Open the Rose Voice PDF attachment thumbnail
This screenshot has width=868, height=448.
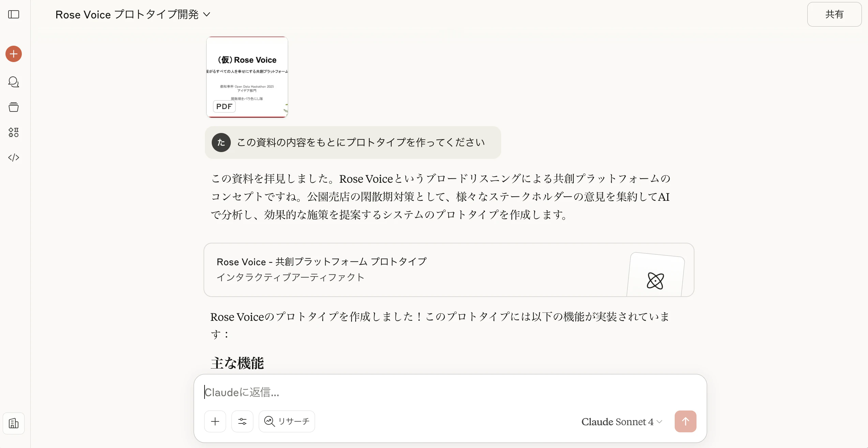coord(247,77)
